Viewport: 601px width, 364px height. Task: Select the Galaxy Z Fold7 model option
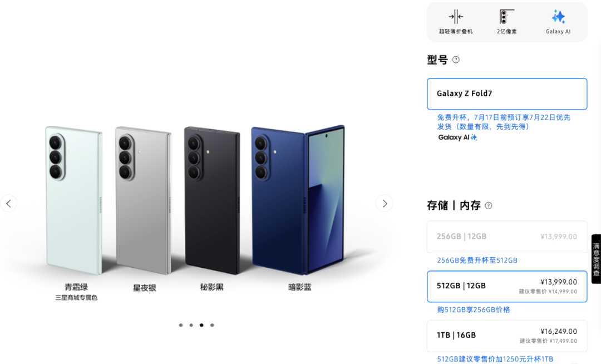click(507, 94)
